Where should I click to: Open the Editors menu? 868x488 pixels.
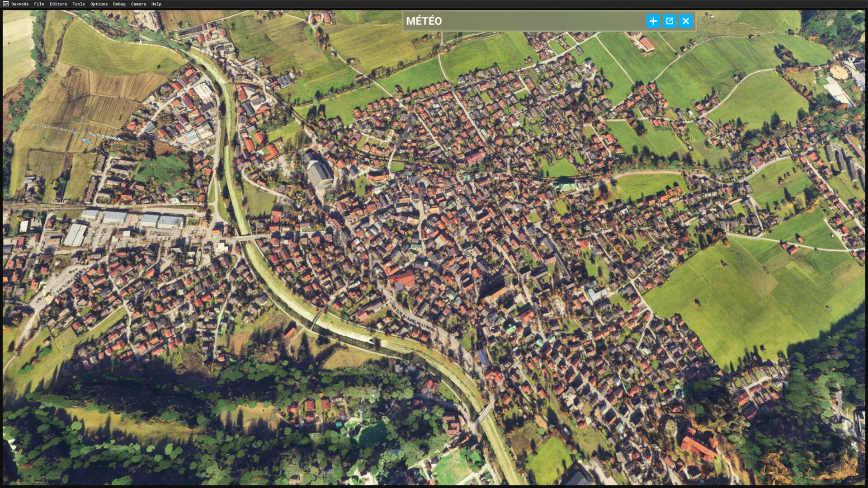pyautogui.click(x=58, y=4)
